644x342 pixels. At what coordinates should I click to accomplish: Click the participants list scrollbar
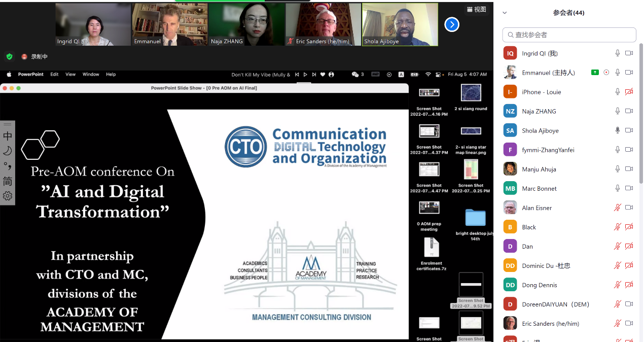[x=641, y=114]
